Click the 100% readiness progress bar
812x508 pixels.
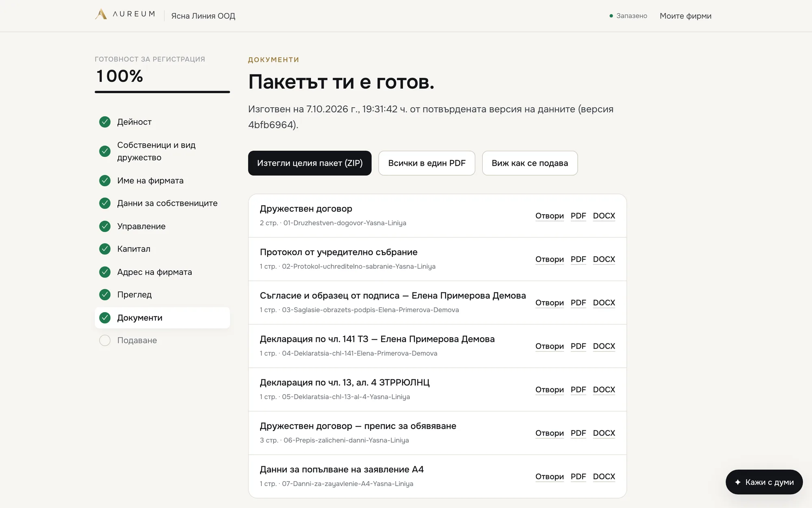162,92
